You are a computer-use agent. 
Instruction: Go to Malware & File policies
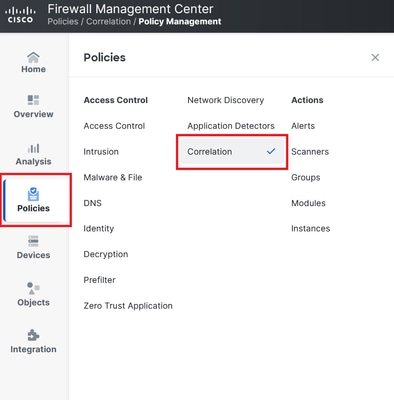113,177
